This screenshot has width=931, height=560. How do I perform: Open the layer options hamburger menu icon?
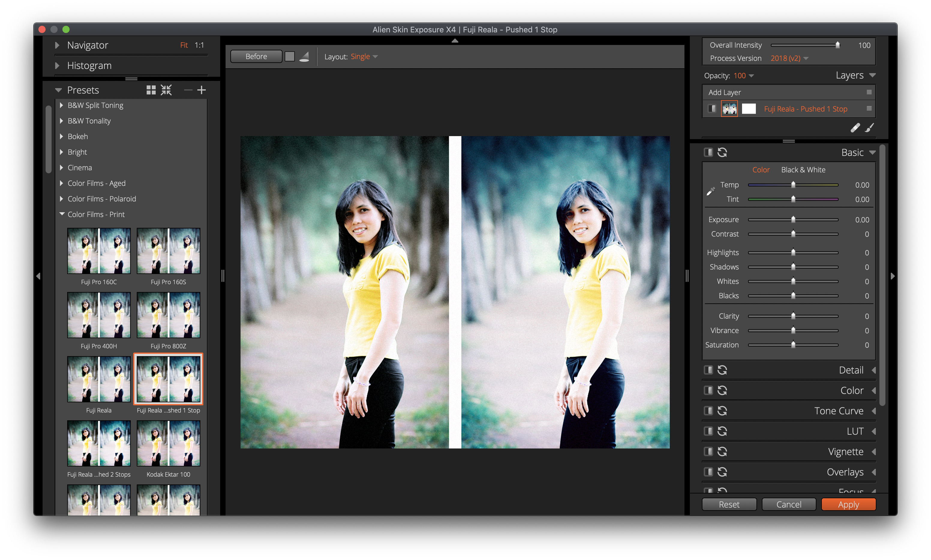870,109
